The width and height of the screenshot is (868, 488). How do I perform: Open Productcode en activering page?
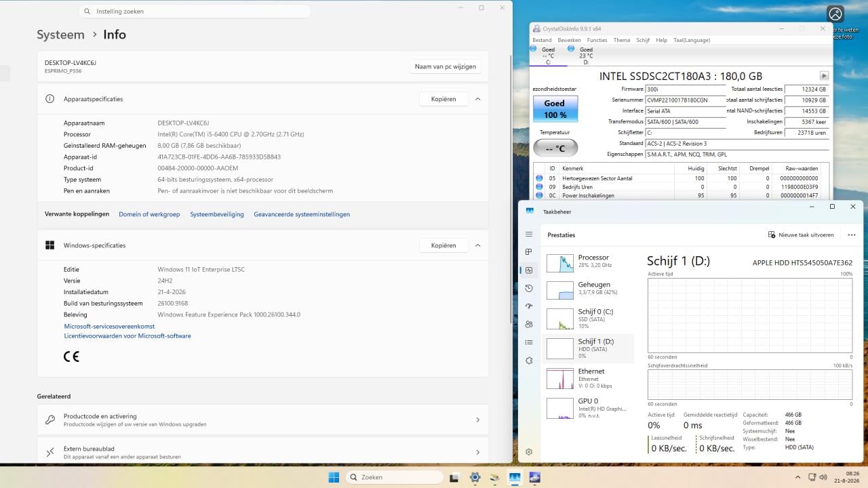pyautogui.click(x=263, y=420)
